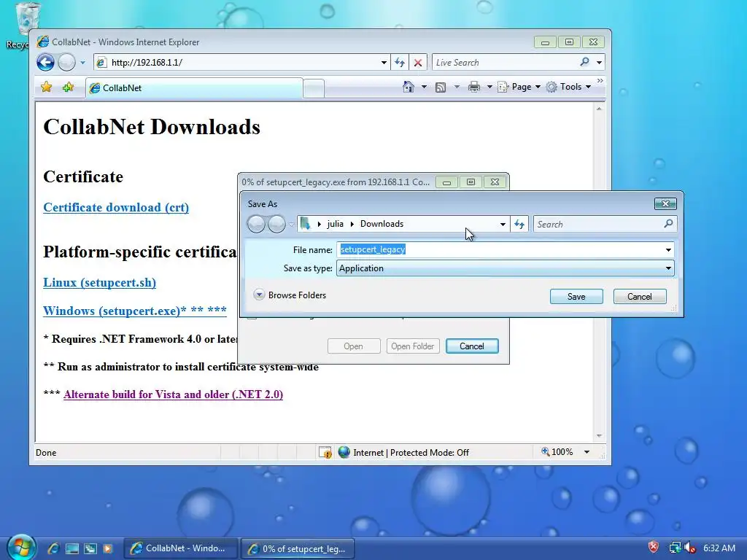Click the File name text field
The image size is (747, 560).
(x=500, y=249)
